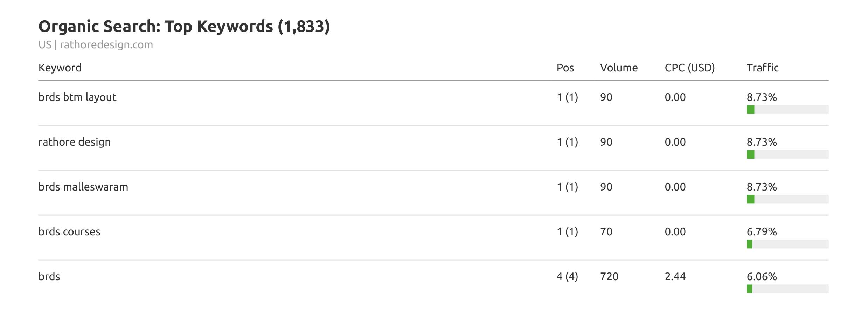The image size is (868, 311).
Task: Click the rathoredesign.com domain subtitle
Action: [x=106, y=45]
